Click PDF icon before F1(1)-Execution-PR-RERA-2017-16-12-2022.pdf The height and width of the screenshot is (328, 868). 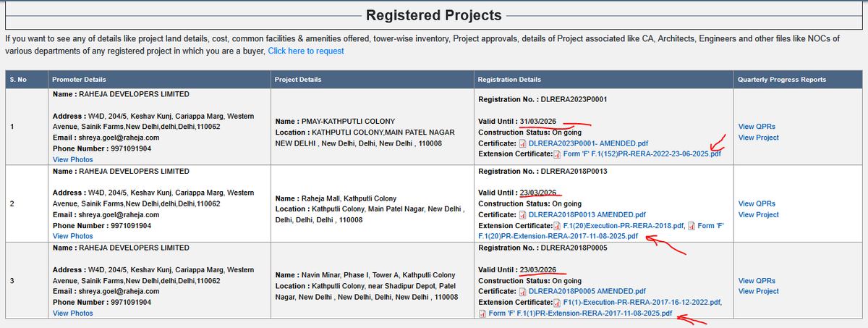pyautogui.click(x=557, y=302)
